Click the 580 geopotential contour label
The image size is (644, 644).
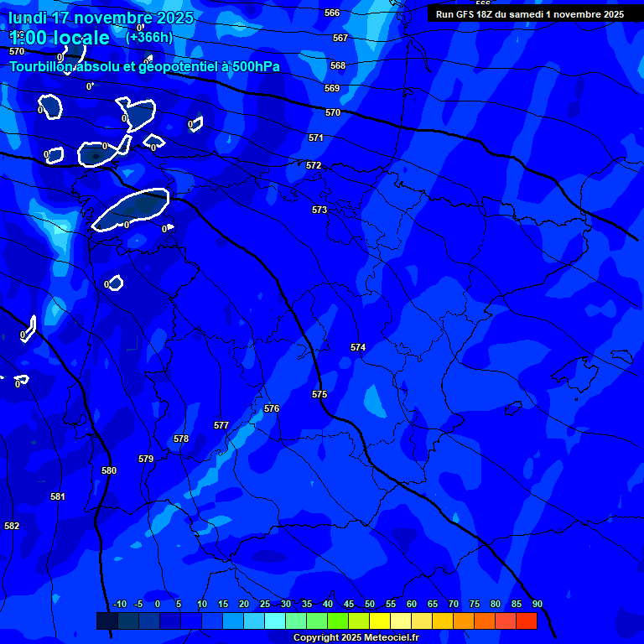(109, 470)
